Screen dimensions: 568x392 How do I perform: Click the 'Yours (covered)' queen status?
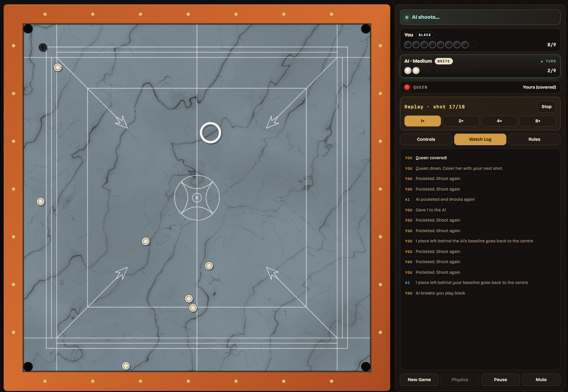pyautogui.click(x=539, y=87)
